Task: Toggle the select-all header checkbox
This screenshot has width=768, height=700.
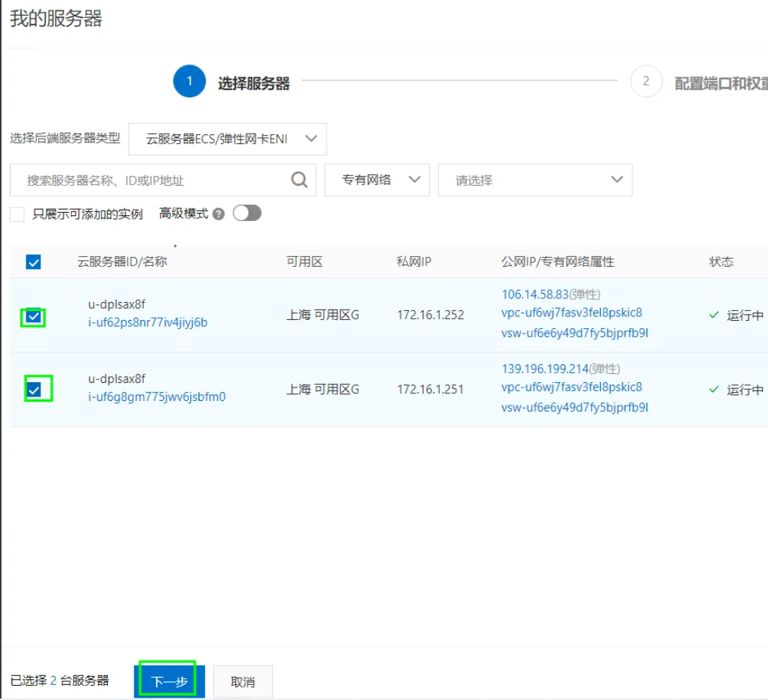Action: [x=33, y=262]
